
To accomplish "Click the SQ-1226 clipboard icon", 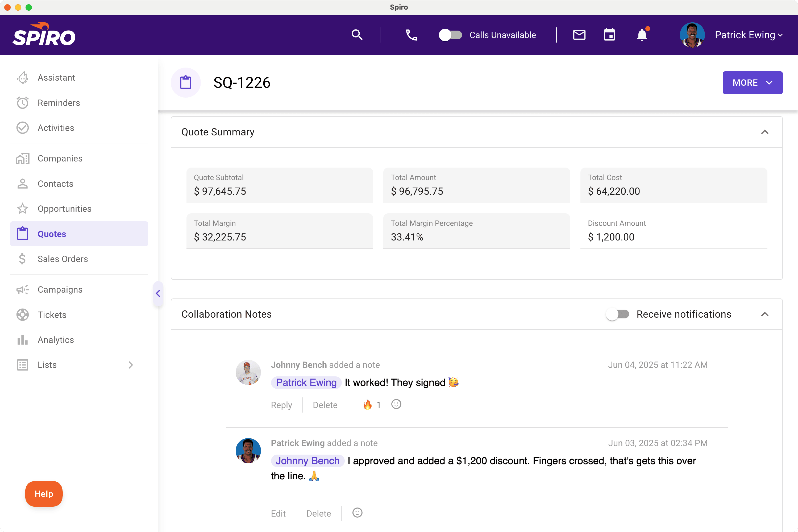I will (x=186, y=82).
